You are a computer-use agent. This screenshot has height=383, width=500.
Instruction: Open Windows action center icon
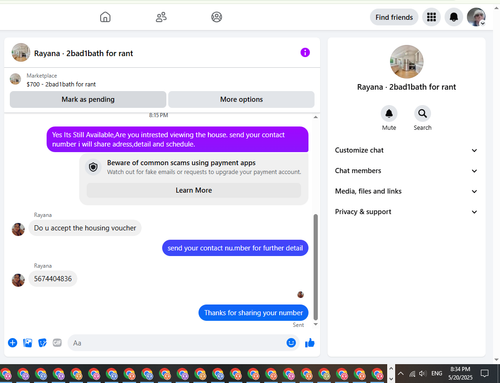click(x=485, y=373)
